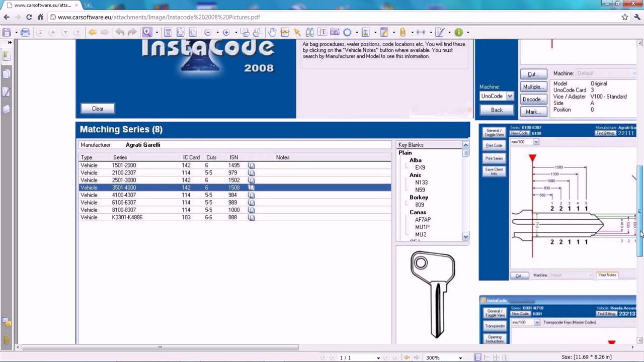Click the blue circle shape tool

347,32
